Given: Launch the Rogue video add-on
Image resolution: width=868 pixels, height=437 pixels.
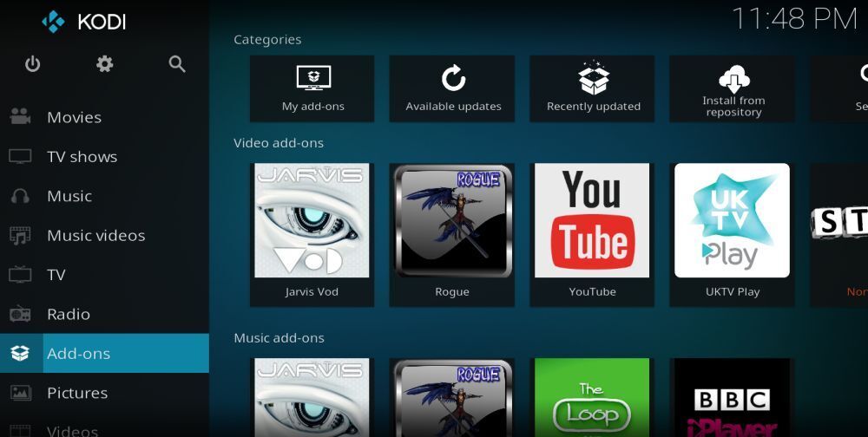Looking at the screenshot, I should pos(452,235).
